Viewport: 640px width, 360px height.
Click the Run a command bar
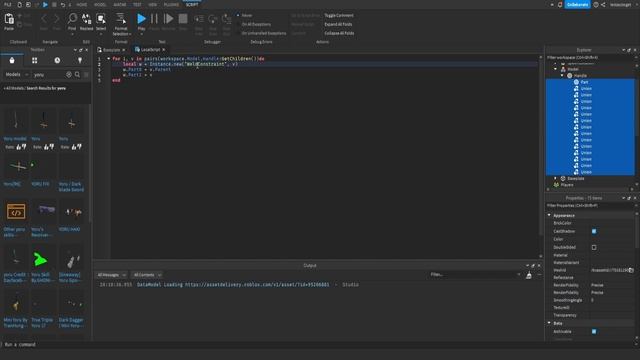(x=318, y=344)
